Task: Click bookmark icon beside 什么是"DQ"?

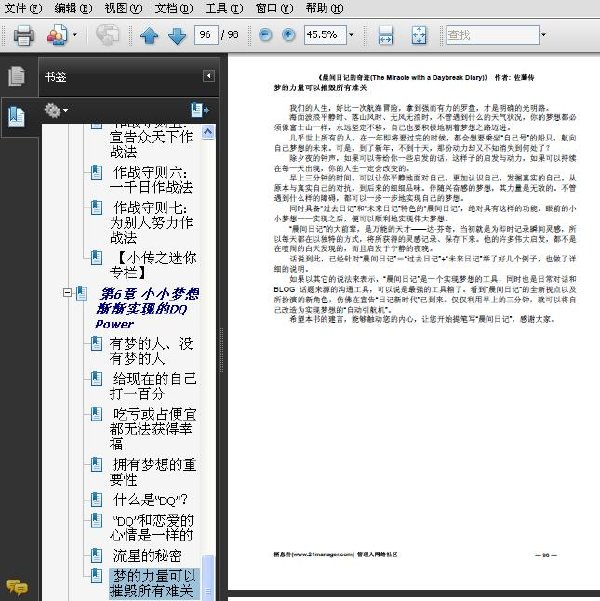Action: click(x=96, y=499)
